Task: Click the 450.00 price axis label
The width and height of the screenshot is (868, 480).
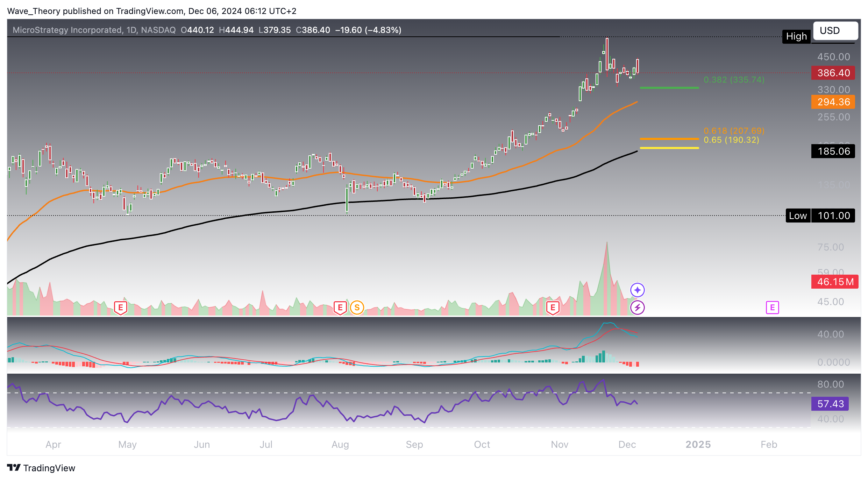Action: click(833, 57)
